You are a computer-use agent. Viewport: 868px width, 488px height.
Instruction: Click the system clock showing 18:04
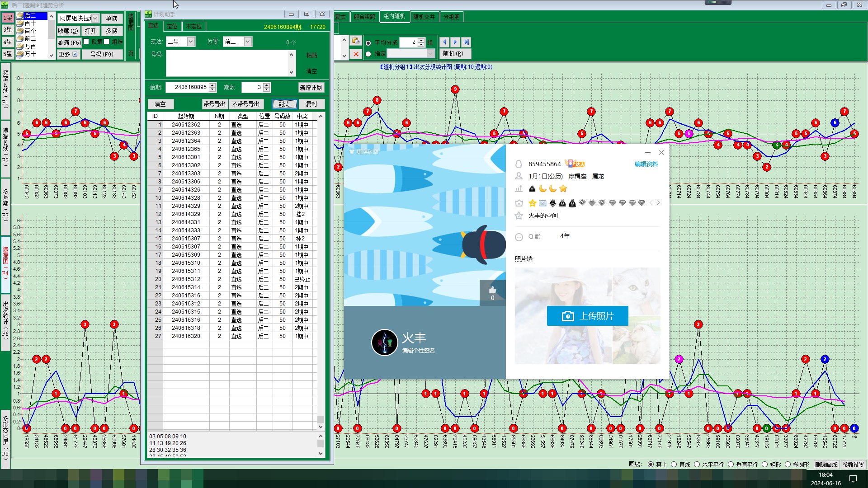826,474
